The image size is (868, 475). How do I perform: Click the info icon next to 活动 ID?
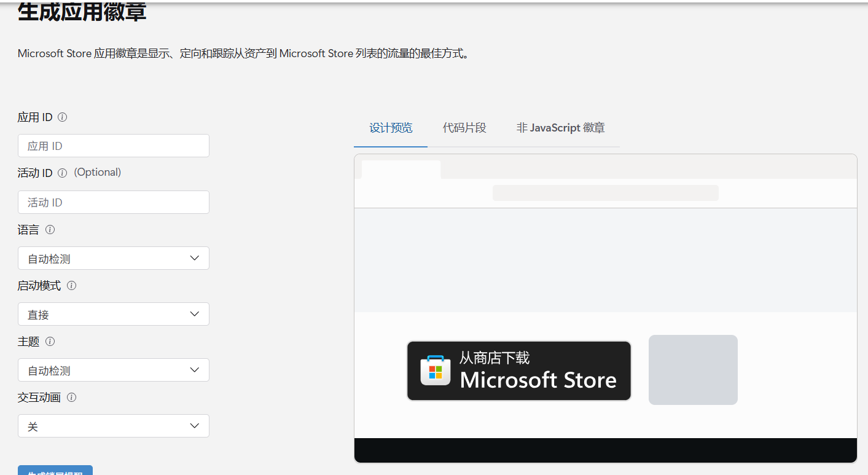62,173
